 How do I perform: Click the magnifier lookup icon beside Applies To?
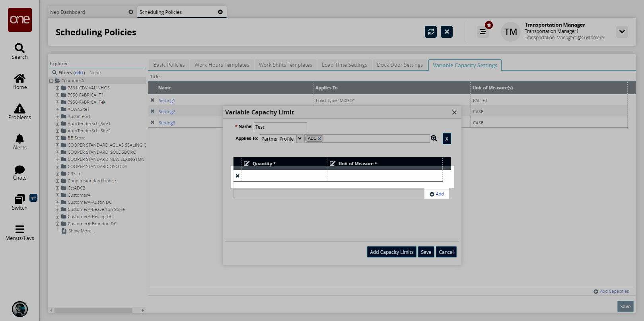(x=434, y=138)
